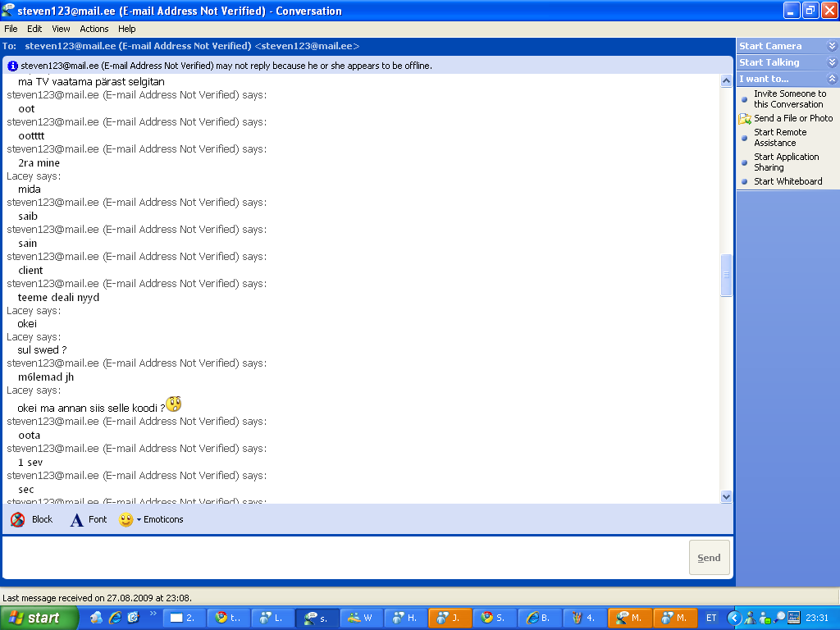Click the smiley Emoticons icon
This screenshot has height=630, width=840.
(x=126, y=519)
